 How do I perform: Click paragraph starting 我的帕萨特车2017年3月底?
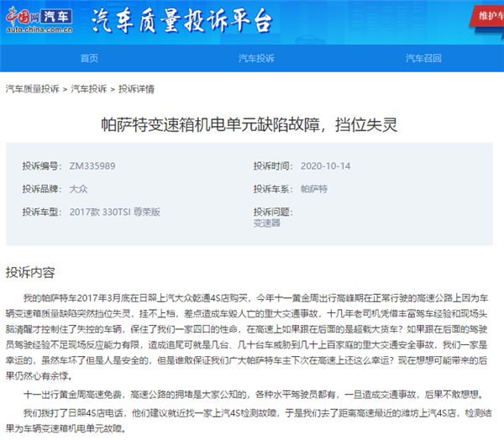coord(247,337)
